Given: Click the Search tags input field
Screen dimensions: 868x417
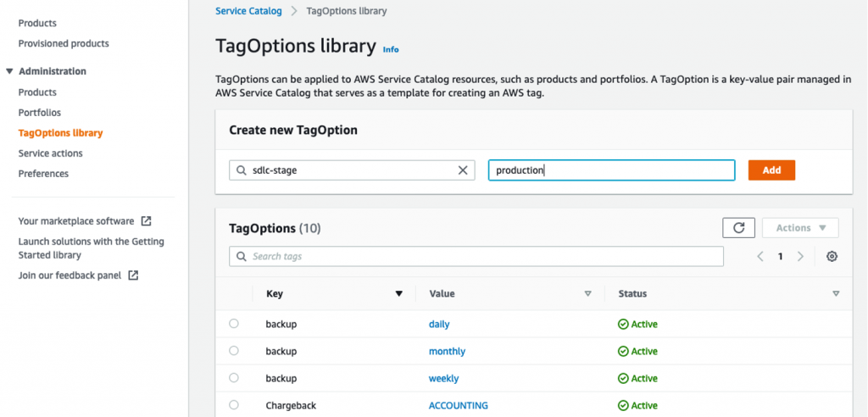Looking at the screenshot, I should pos(476,257).
